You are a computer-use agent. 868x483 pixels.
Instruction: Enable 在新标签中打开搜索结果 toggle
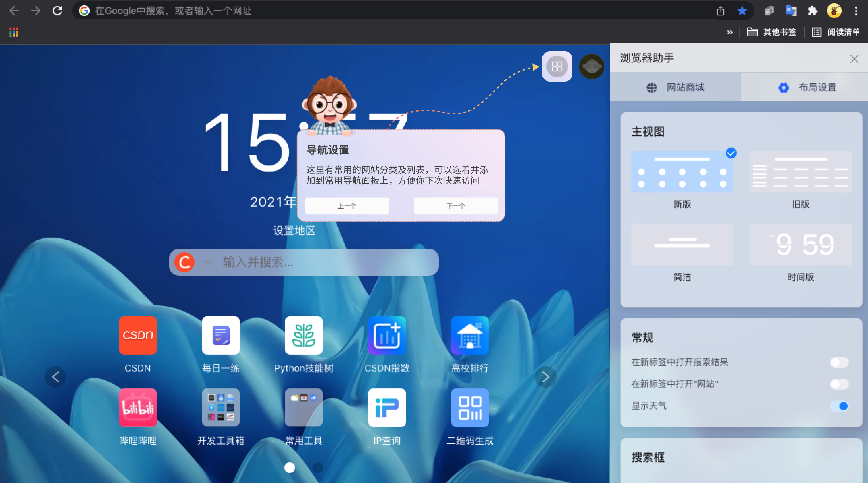(x=839, y=362)
